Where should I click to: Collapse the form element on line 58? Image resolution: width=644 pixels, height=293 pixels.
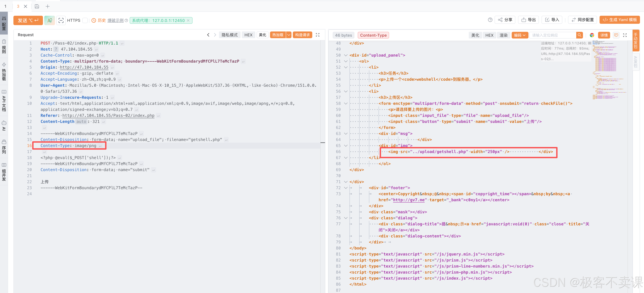pos(346,103)
